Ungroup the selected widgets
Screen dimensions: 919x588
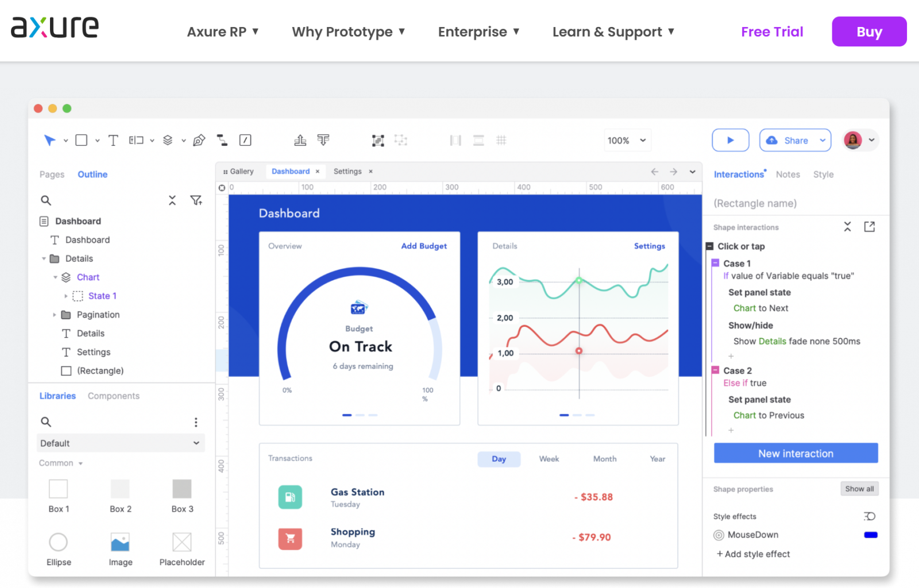click(401, 140)
